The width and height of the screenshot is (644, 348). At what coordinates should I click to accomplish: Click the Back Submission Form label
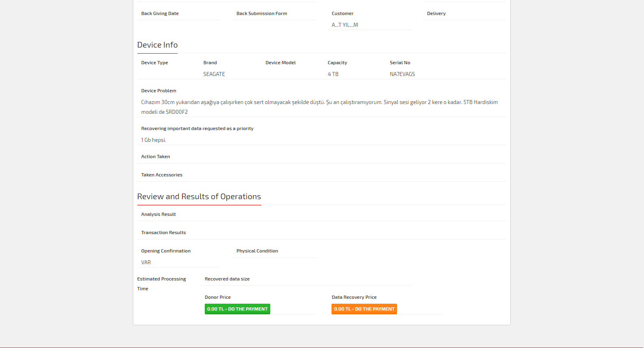tap(262, 13)
